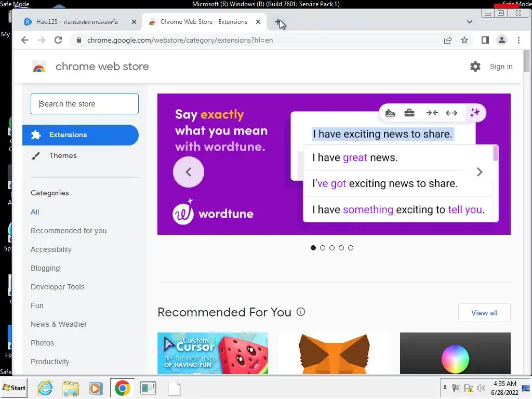Click the Search the store field

[x=85, y=104]
